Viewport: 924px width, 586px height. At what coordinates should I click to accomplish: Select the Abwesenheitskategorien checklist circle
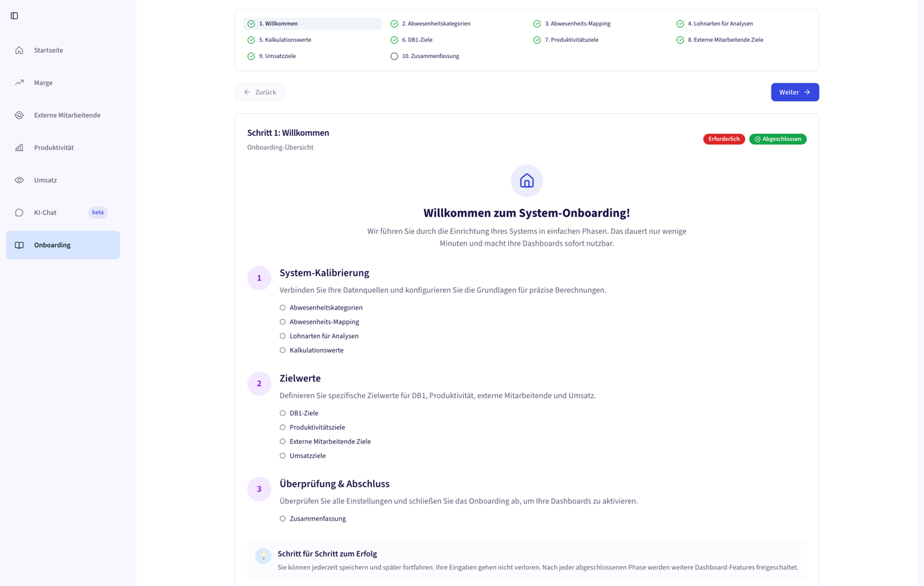point(282,308)
